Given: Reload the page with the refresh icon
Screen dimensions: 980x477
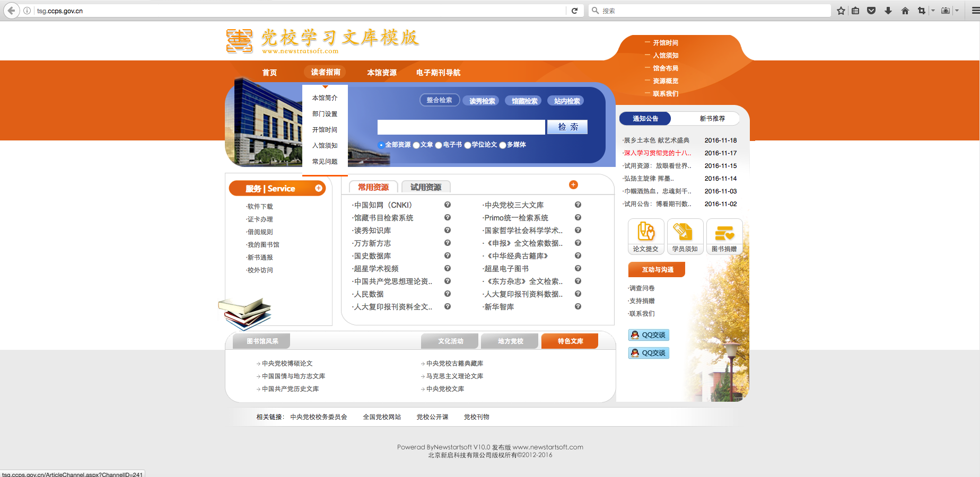Looking at the screenshot, I should click(x=574, y=11).
